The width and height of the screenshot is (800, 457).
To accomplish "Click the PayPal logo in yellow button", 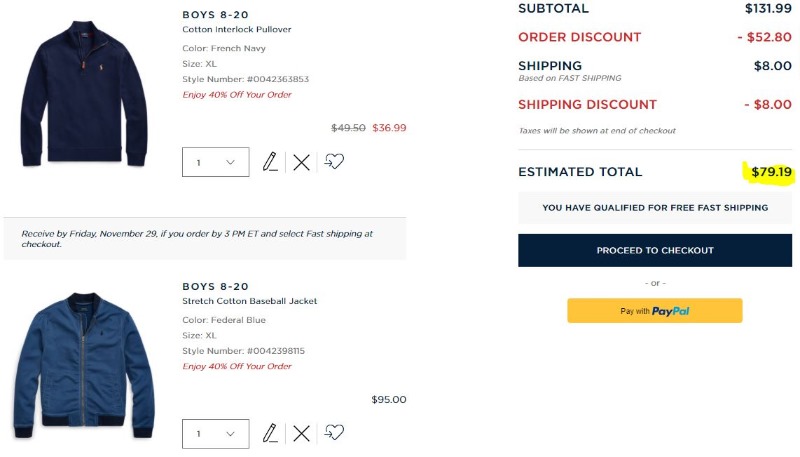I will point(670,311).
